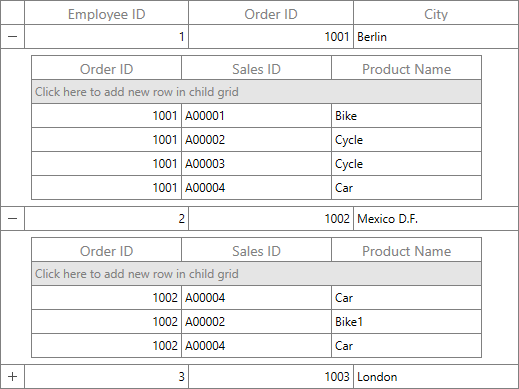Click Product Name header in Mexico child grid
Viewport: 519px width, 389px height.
(x=406, y=251)
